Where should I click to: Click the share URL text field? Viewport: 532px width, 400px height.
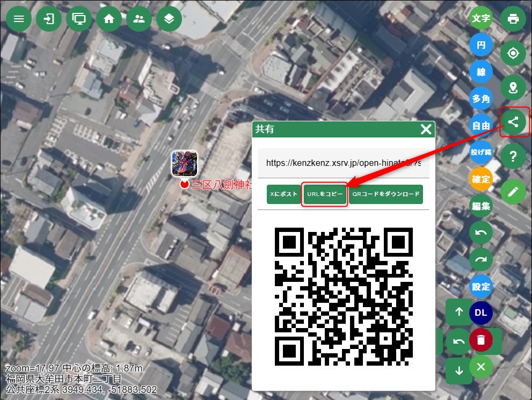tap(343, 163)
